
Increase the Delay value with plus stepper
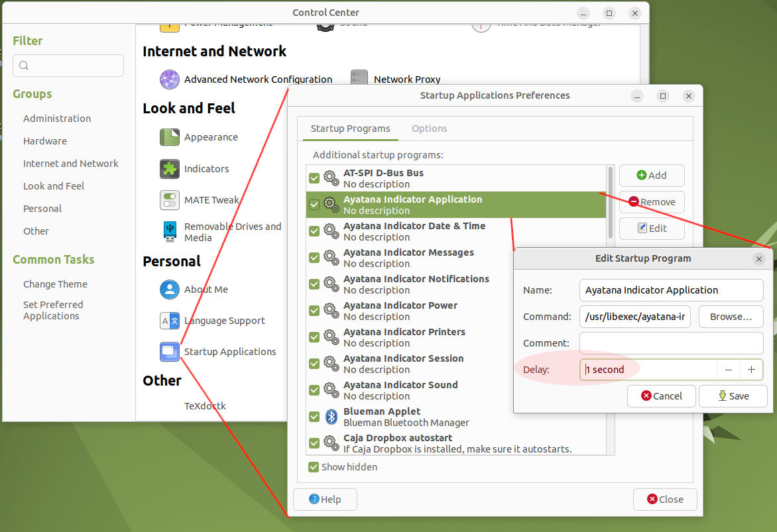751,369
